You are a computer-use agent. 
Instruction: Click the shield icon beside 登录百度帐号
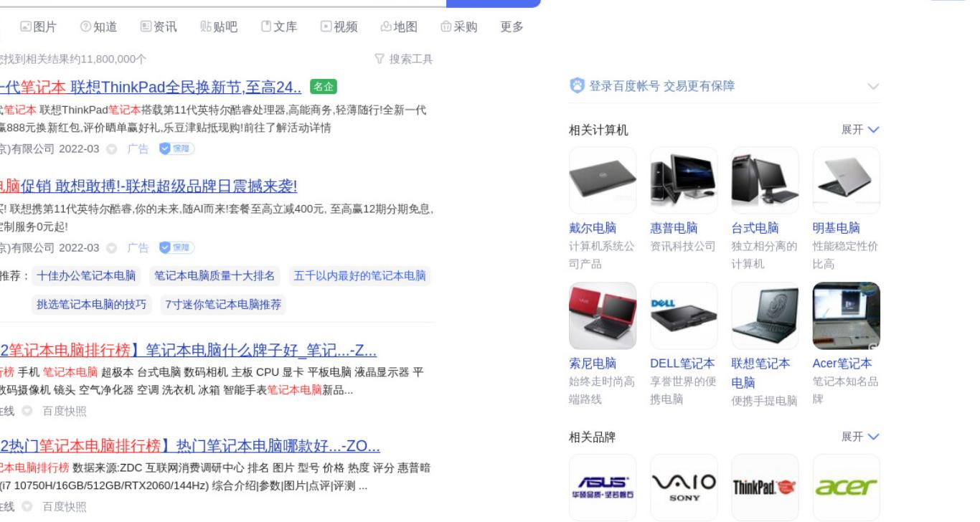[577, 86]
